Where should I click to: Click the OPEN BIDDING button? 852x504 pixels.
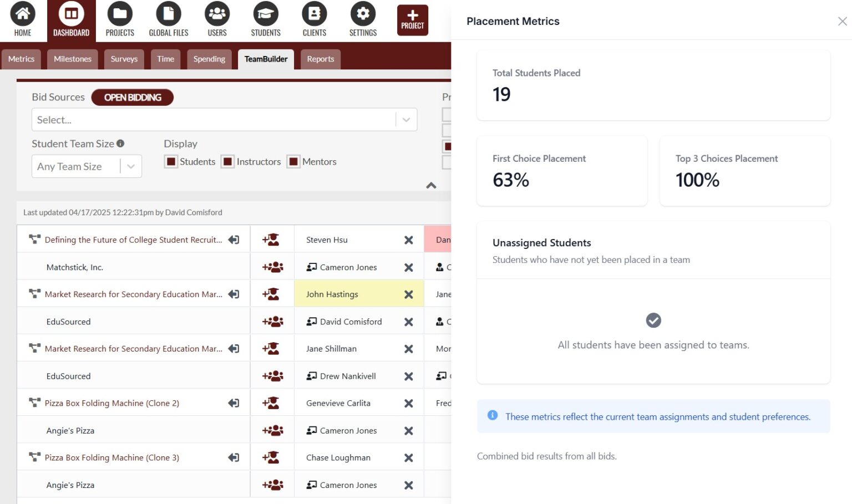(132, 97)
